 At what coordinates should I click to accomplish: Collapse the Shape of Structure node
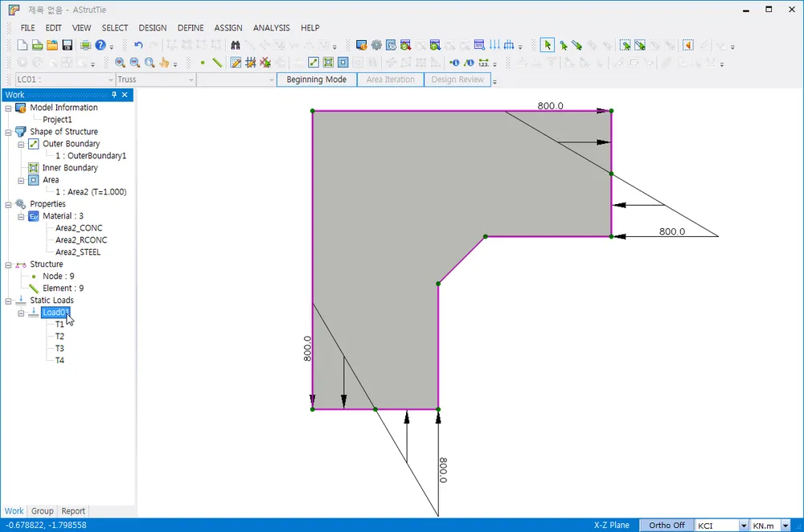(x=8, y=133)
